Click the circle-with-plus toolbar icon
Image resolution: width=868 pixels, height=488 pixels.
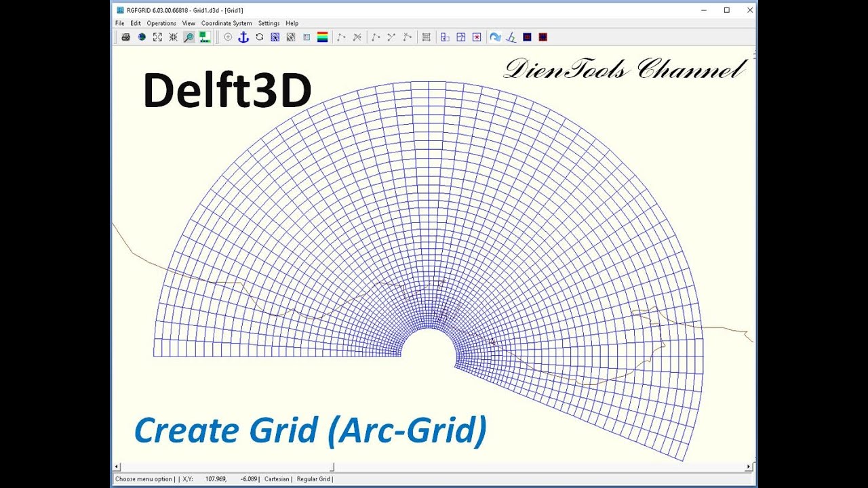(x=228, y=37)
